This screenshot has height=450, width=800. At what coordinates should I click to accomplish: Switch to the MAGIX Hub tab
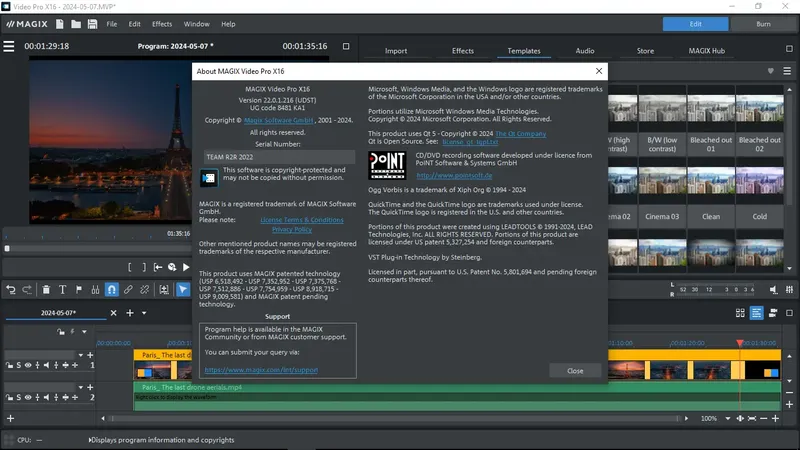[707, 51]
